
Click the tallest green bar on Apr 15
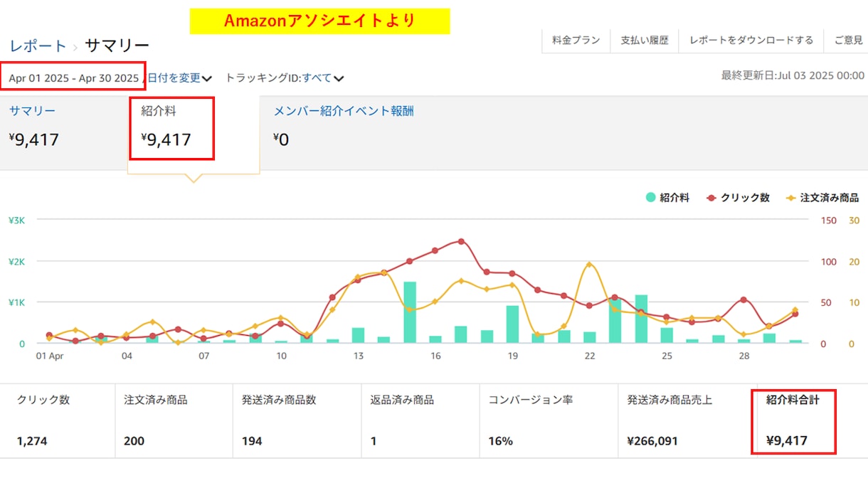[410, 312]
